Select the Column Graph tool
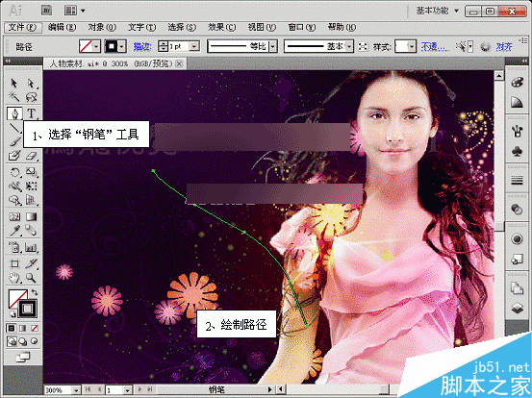The height and width of the screenshot is (398, 532). [31, 247]
